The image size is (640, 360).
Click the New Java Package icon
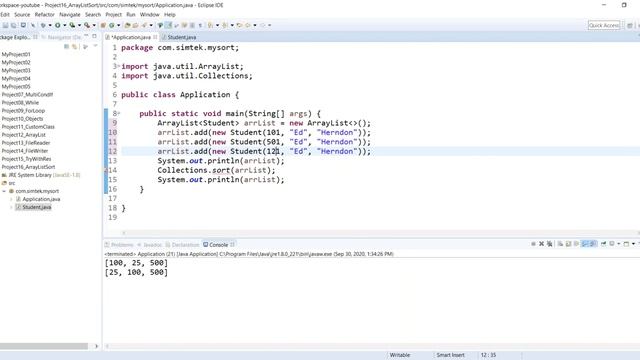point(103,25)
